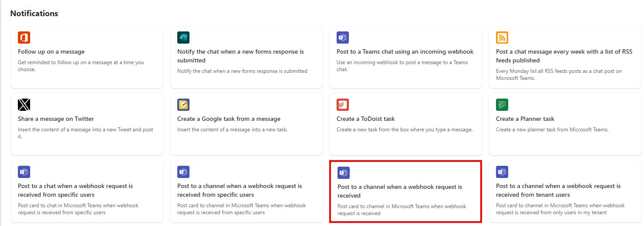
Task: Click description 'Post card to channel in Microsoft Teams when webhook request is received'
Action: point(402,210)
